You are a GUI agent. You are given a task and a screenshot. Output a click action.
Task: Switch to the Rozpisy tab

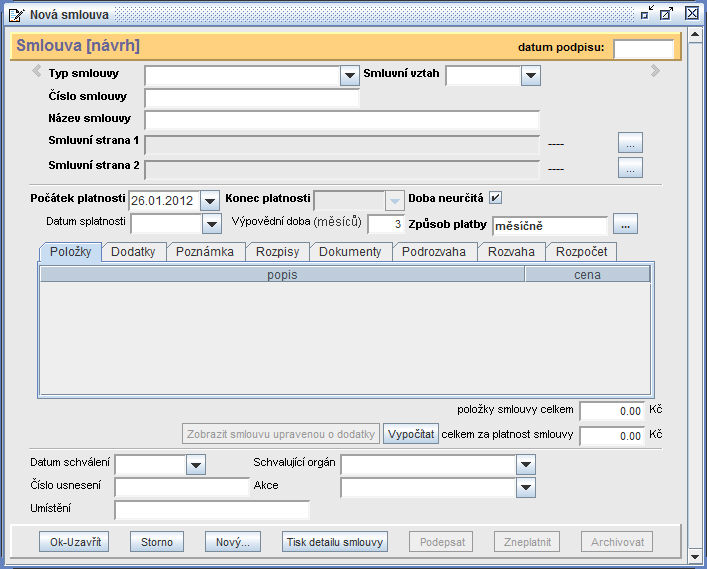click(x=277, y=252)
